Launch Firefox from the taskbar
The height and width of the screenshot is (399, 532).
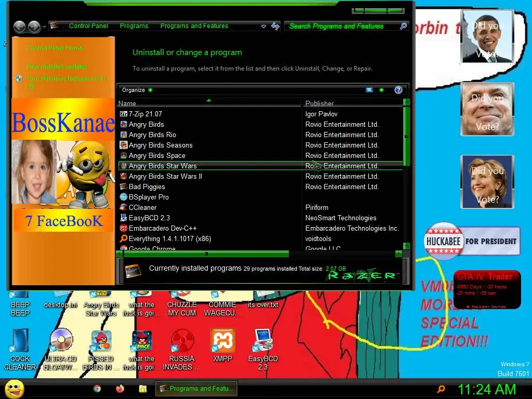click(120, 389)
